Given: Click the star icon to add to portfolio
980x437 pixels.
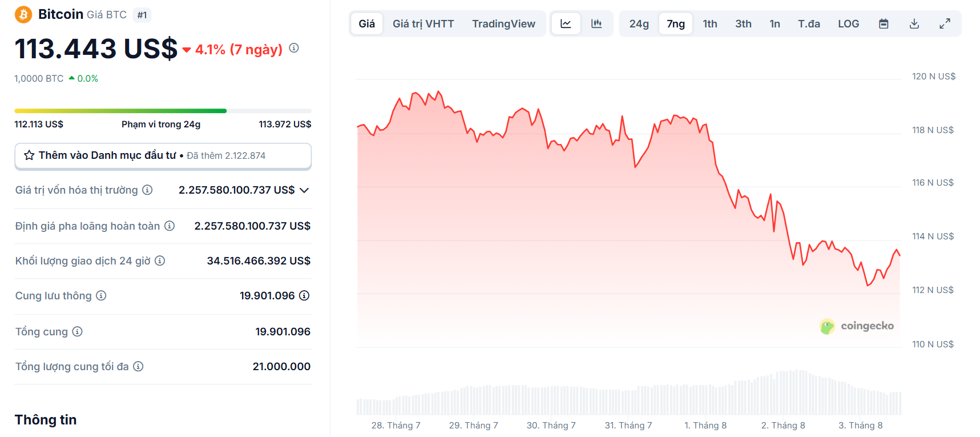Looking at the screenshot, I should point(29,155).
